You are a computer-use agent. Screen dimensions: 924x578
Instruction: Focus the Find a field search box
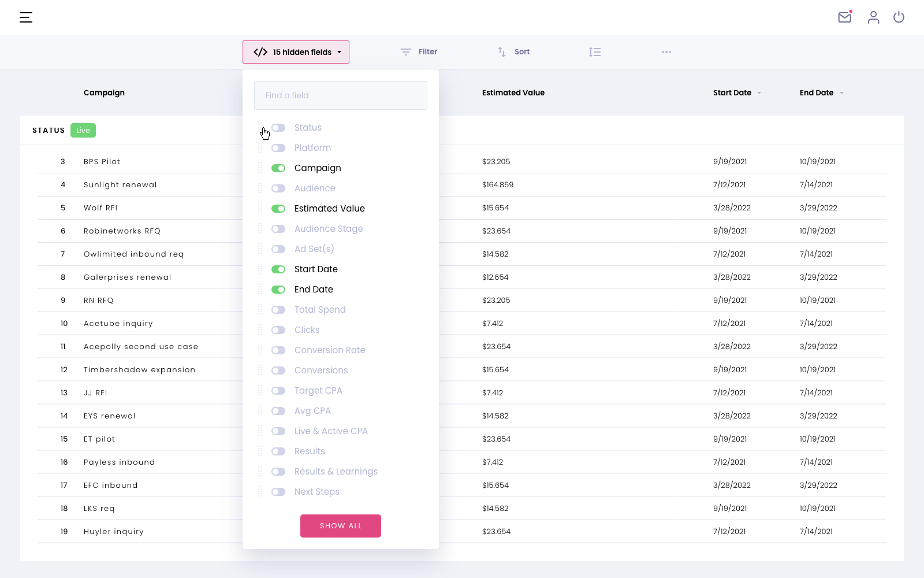click(341, 95)
